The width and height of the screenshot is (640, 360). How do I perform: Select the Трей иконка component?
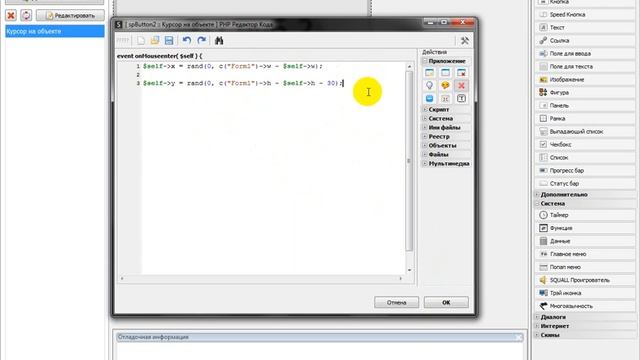pyautogui.click(x=585, y=293)
